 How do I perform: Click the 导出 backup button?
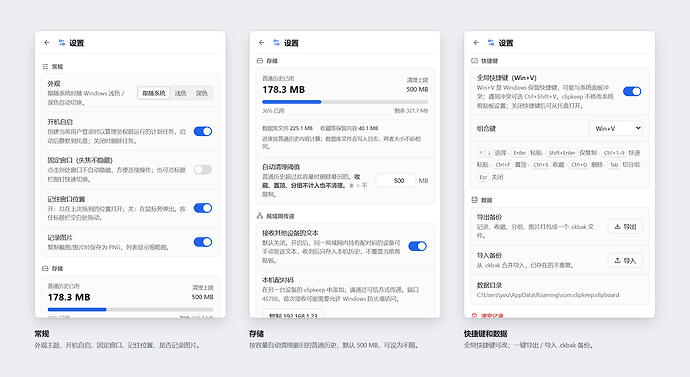[625, 227]
